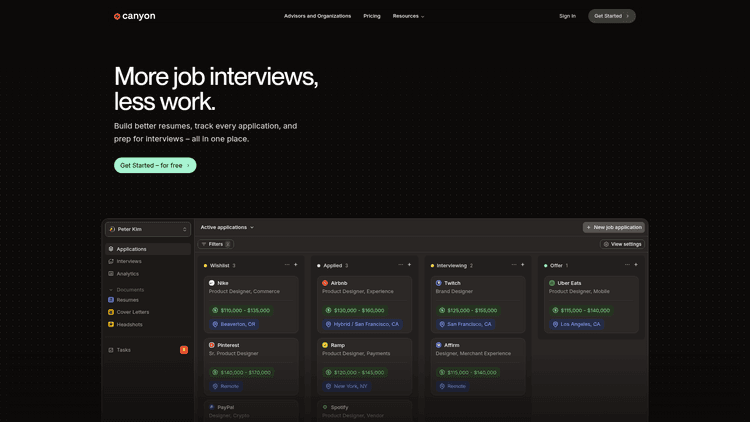
Task: Click the Canyon logo icon
Action: point(117,16)
